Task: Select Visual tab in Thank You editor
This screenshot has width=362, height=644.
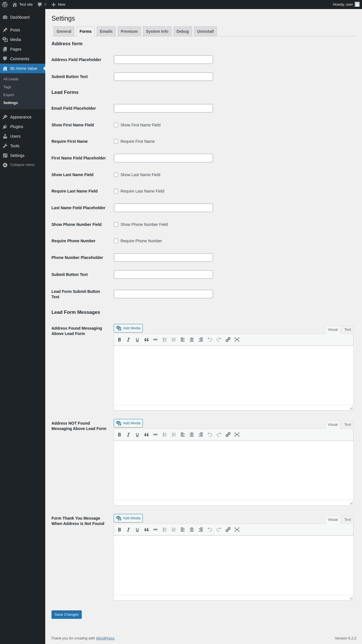Action: pos(333,520)
